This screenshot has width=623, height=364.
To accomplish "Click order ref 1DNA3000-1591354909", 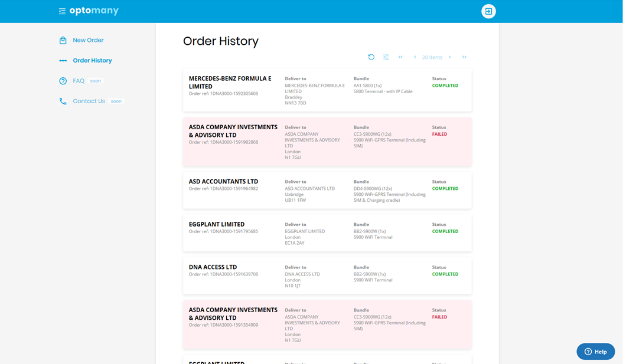I will (223, 325).
